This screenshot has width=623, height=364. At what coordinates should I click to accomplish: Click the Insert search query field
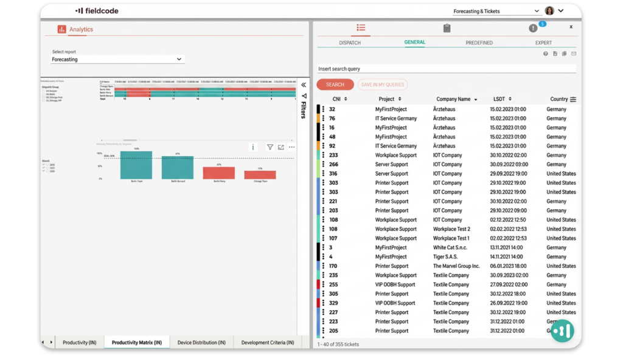(447, 69)
